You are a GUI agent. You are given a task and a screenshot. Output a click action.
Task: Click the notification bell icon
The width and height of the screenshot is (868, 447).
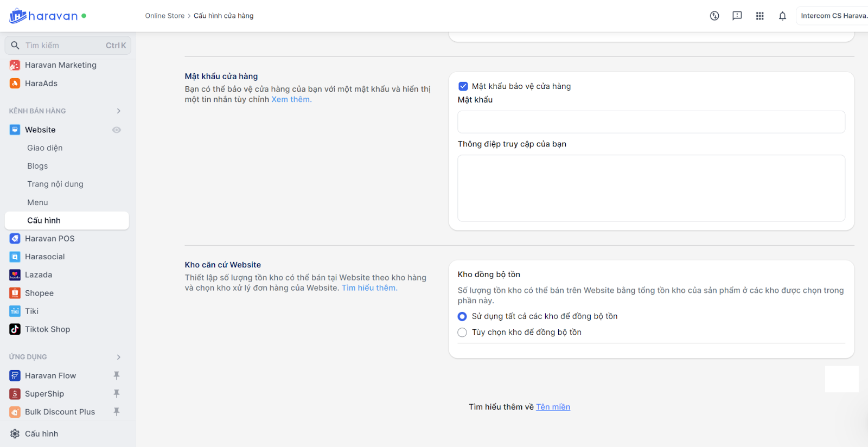[782, 16]
